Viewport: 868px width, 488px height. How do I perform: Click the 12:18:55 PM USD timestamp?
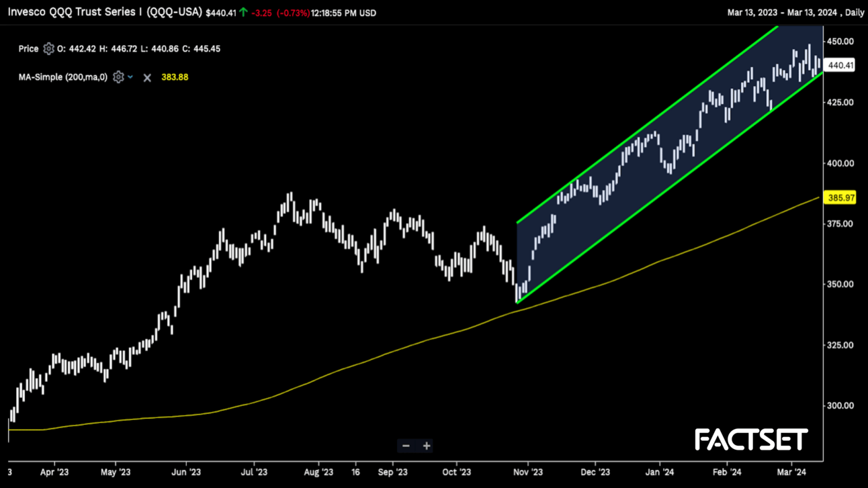pyautogui.click(x=343, y=13)
